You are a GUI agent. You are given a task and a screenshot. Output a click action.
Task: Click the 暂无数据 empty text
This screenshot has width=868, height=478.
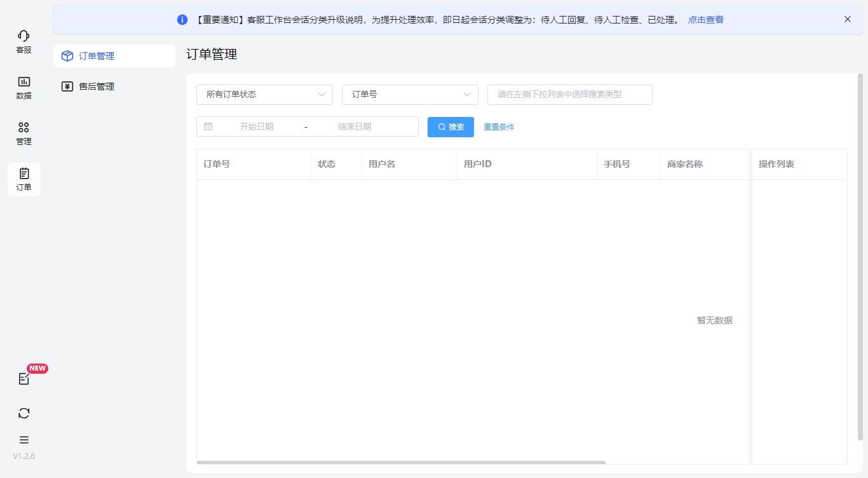pos(715,320)
